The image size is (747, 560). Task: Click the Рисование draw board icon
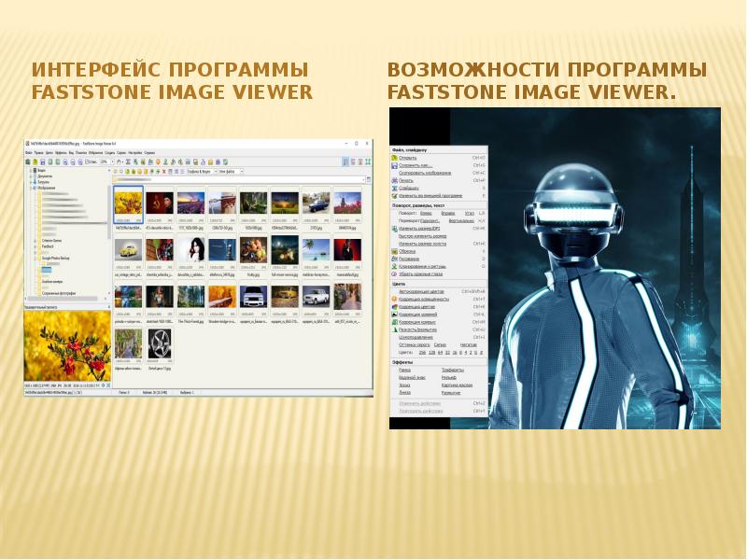[x=394, y=259]
